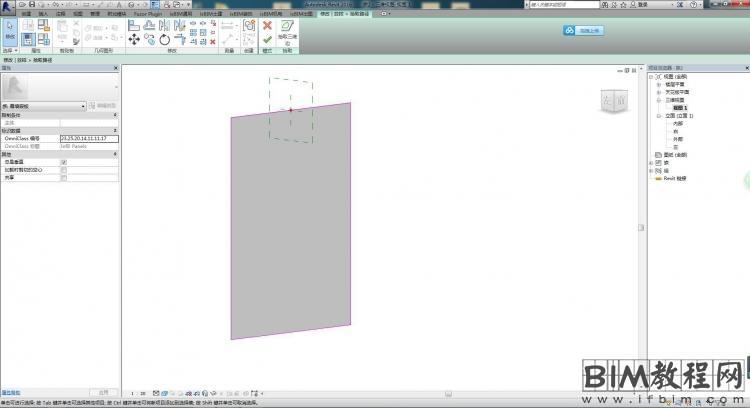Click the Pick 3D Edges tool

pyautogui.click(x=287, y=30)
